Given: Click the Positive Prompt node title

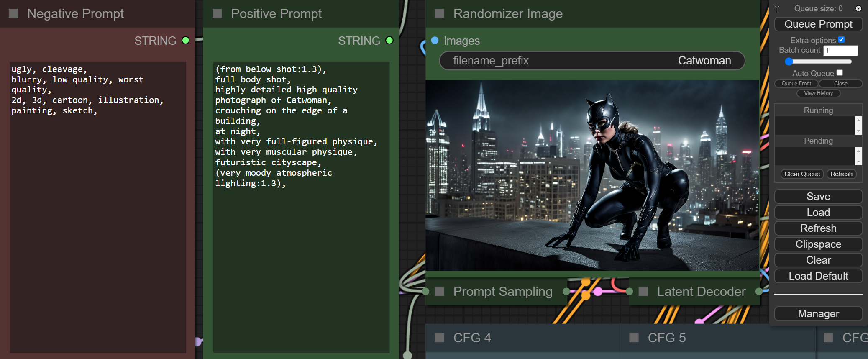Looking at the screenshot, I should (277, 14).
